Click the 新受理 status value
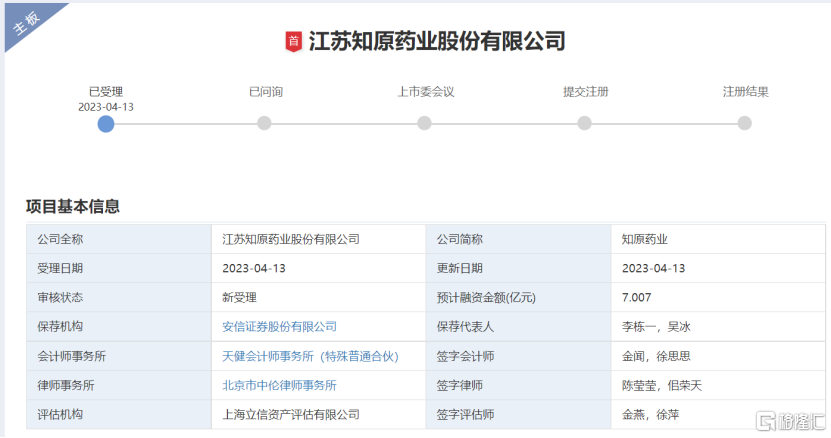This screenshot has height=438, width=831. pos(239,297)
